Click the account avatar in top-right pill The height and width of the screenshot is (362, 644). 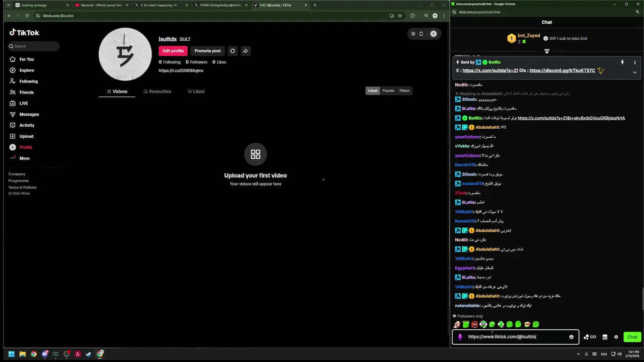tap(433, 34)
